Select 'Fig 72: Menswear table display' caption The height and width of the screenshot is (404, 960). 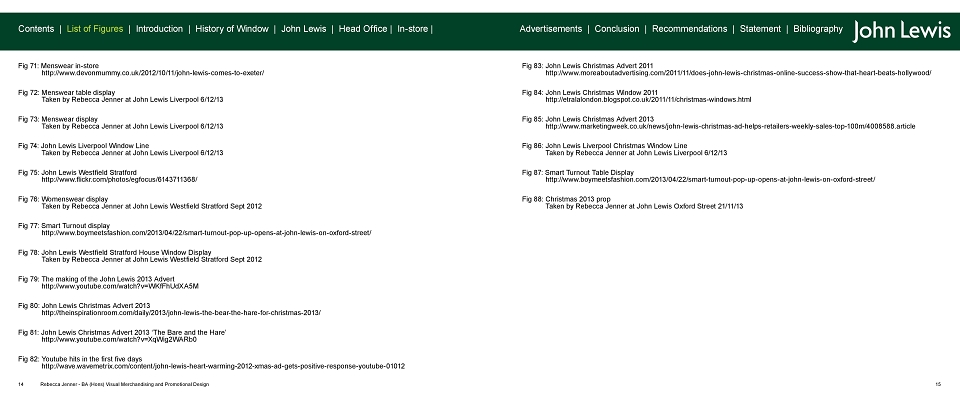click(x=67, y=92)
